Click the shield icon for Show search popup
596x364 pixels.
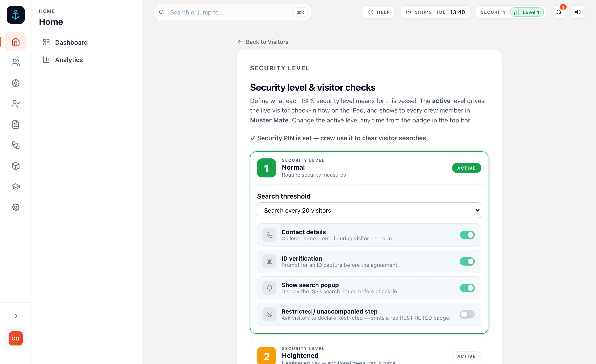269,288
